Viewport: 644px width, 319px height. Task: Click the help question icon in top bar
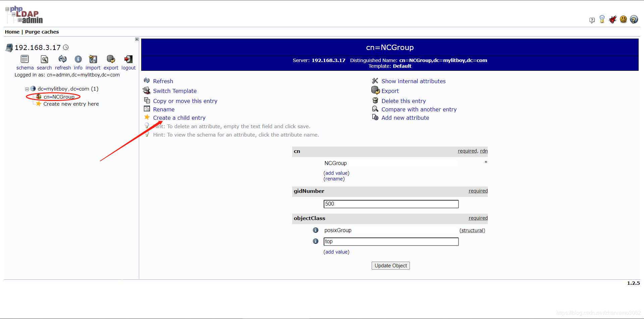[592, 20]
